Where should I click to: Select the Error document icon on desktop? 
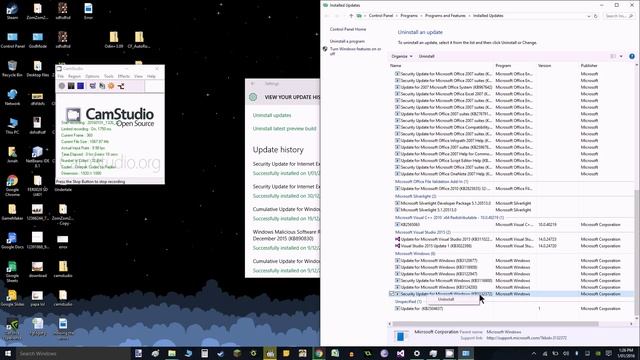tap(88, 11)
